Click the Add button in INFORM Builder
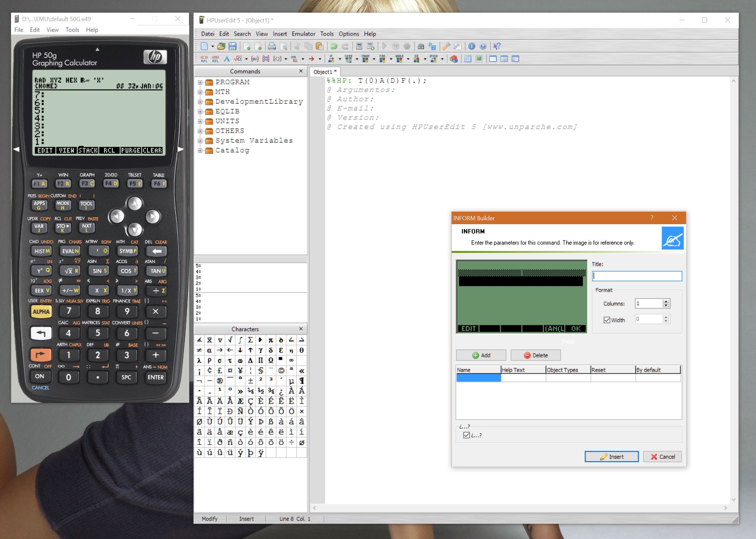This screenshot has width=756, height=539. click(x=481, y=355)
